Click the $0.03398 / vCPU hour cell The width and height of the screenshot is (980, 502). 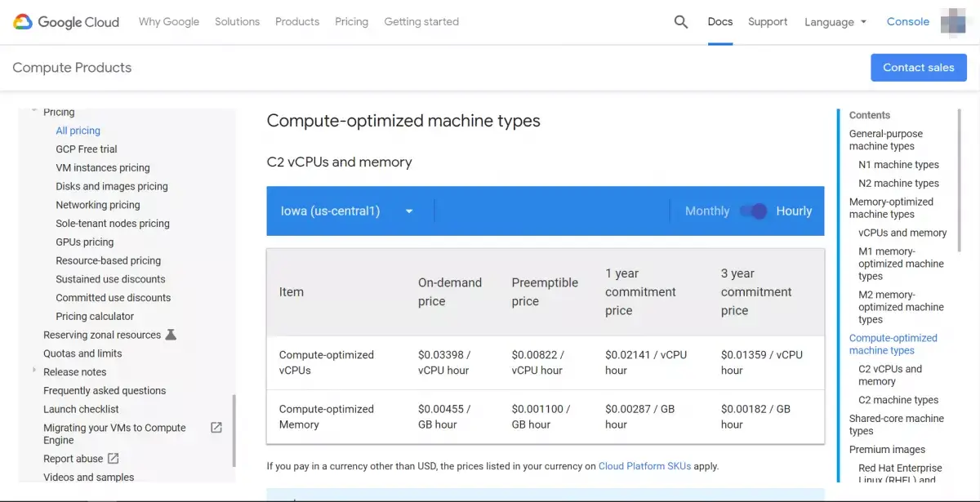(x=444, y=362)
